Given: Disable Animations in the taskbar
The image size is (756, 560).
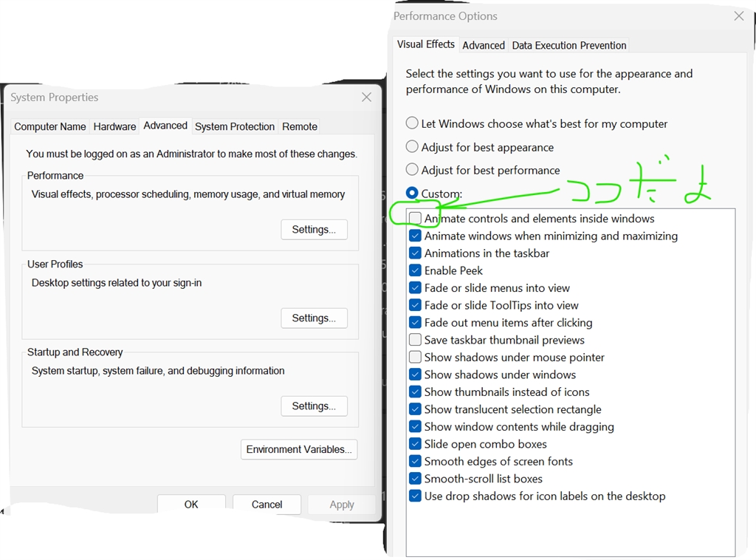Looking at the screenshot, I should click(x=415, y=253).
